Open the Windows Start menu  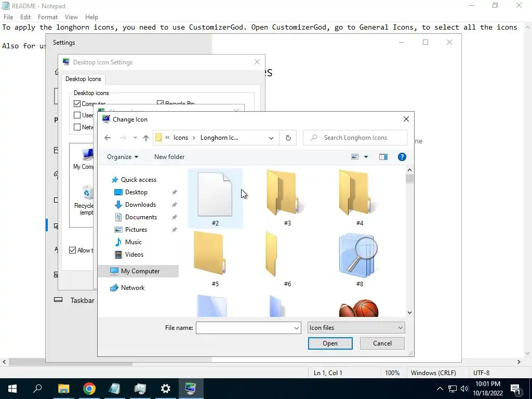coord(12,389)
